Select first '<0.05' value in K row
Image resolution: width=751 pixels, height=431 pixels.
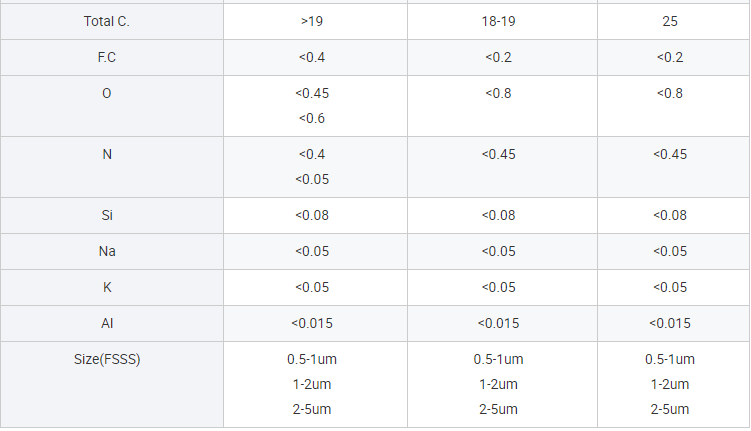coord(311,287)
